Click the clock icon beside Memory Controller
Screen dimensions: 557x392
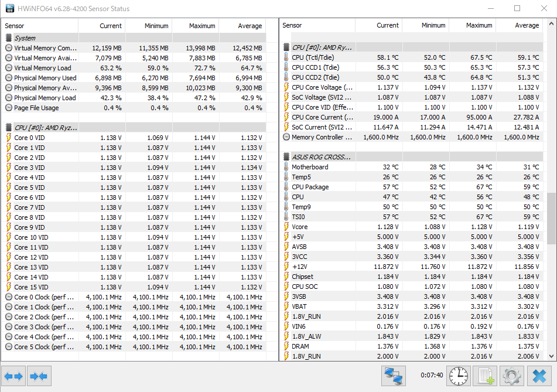click(286, 137)
